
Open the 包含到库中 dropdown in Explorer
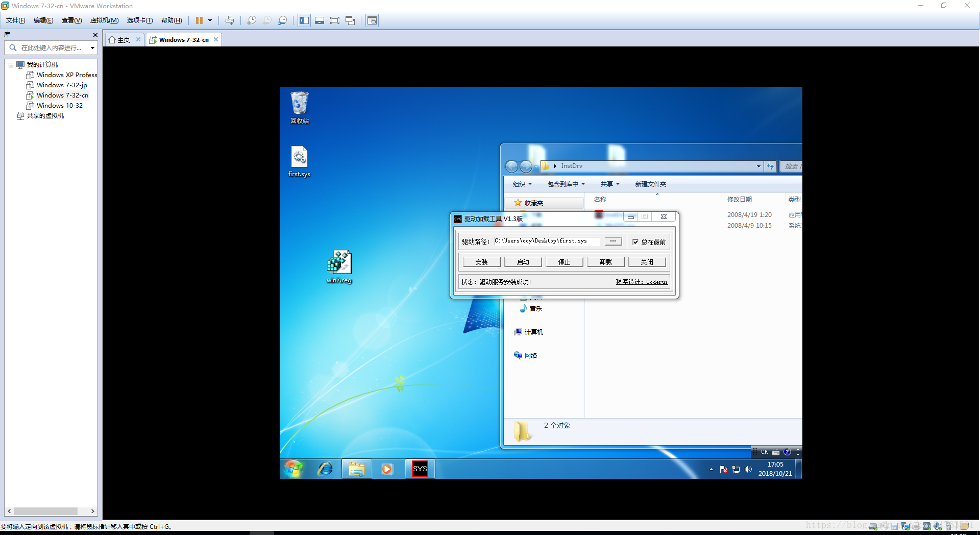click(x=566, y=184)
